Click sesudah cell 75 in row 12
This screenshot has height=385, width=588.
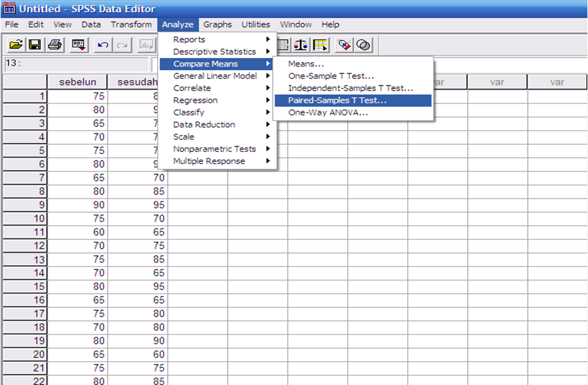tap(138, 246)
